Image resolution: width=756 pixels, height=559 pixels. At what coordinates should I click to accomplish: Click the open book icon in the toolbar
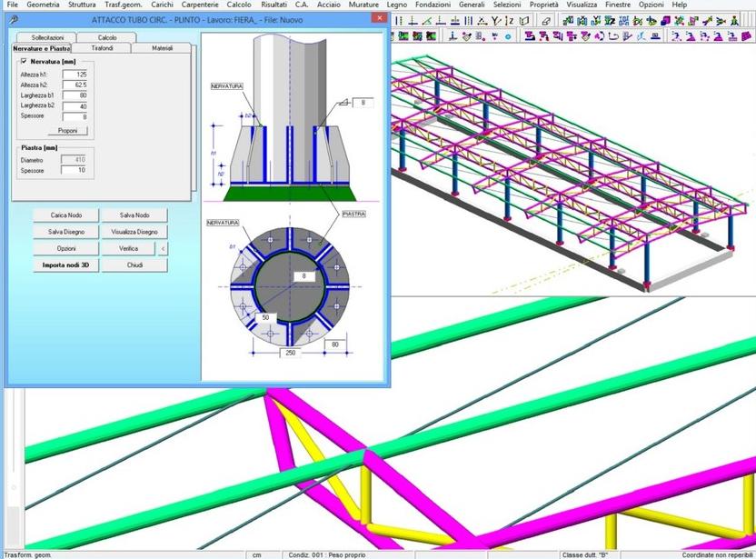tap(525, 21)
